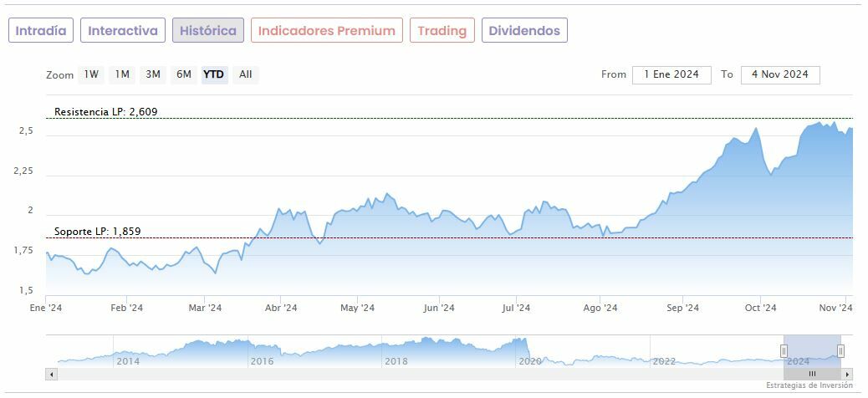Choose the 6M zoom option
The width and height of the screenshot is (868, 398).
click(x=184, y=74)
